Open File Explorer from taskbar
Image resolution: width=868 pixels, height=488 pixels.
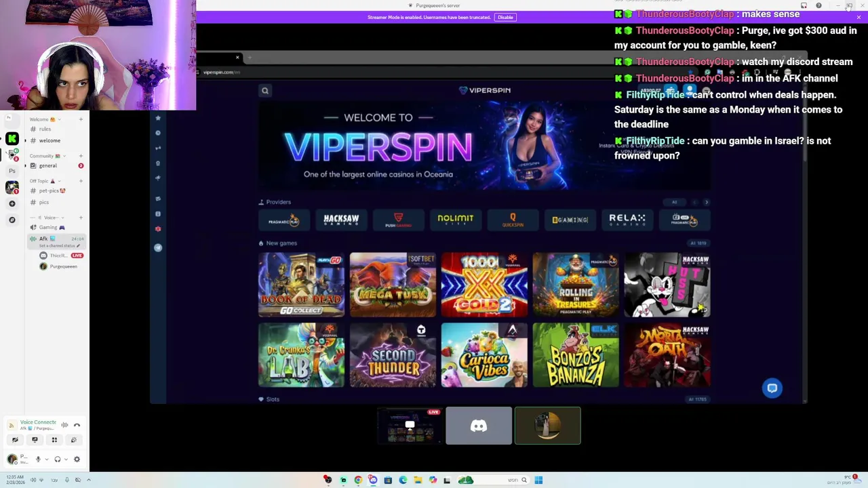click(x=418, y=480)
